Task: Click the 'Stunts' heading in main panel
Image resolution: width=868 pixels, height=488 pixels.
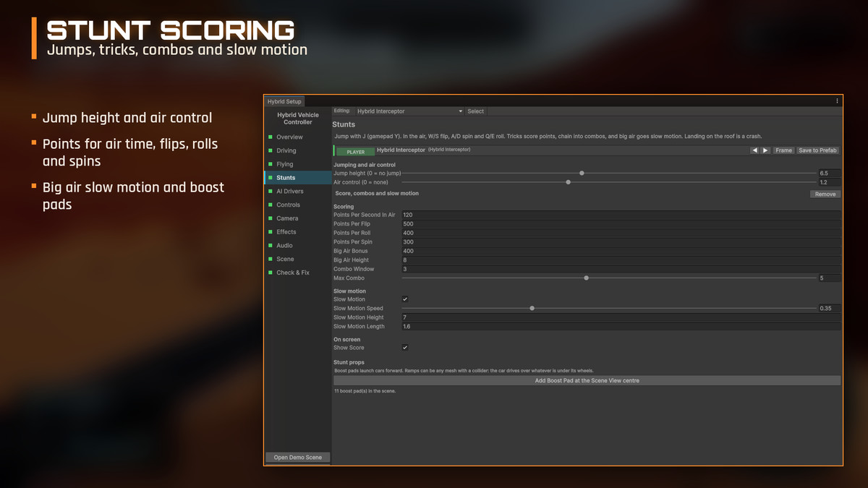Action: (x=344, y=125)
